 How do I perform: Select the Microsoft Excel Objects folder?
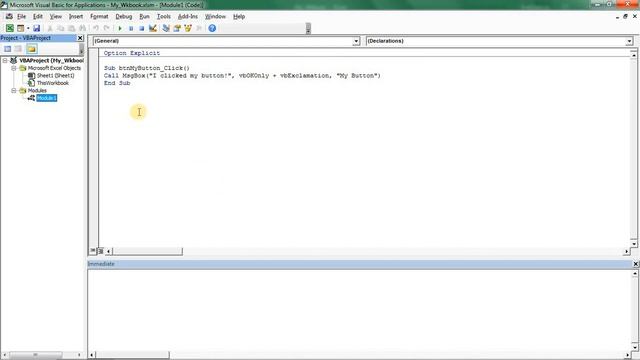pyautogui.click(x=54, y=68)
